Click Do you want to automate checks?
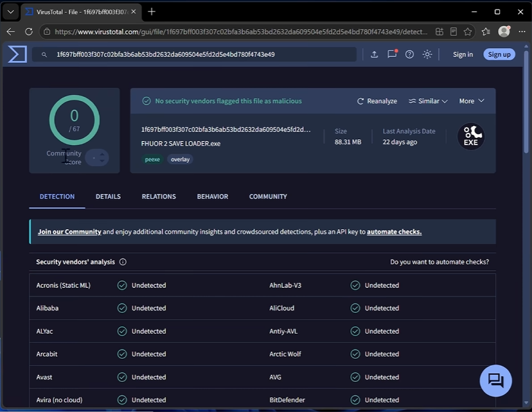The width and height of the screenshot is (532, 412). tap(439, 262)
